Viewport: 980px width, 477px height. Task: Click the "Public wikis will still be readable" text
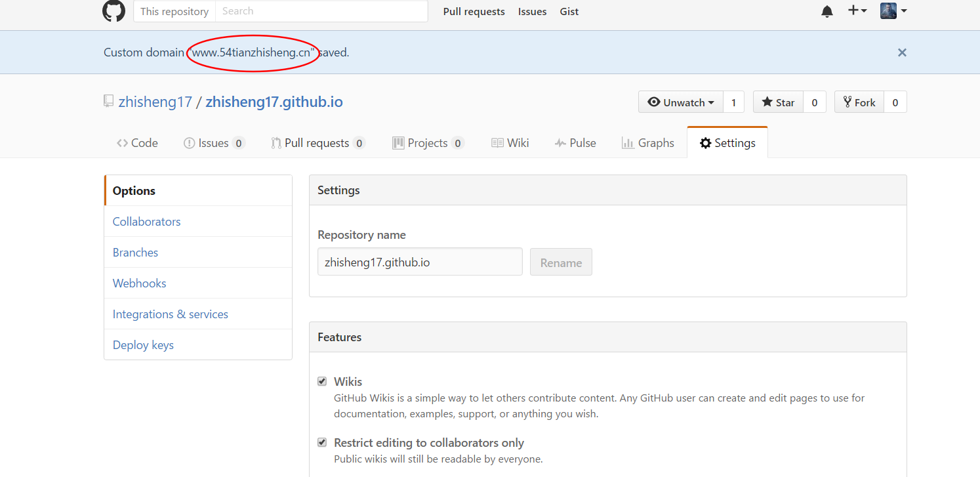(438, 459)
